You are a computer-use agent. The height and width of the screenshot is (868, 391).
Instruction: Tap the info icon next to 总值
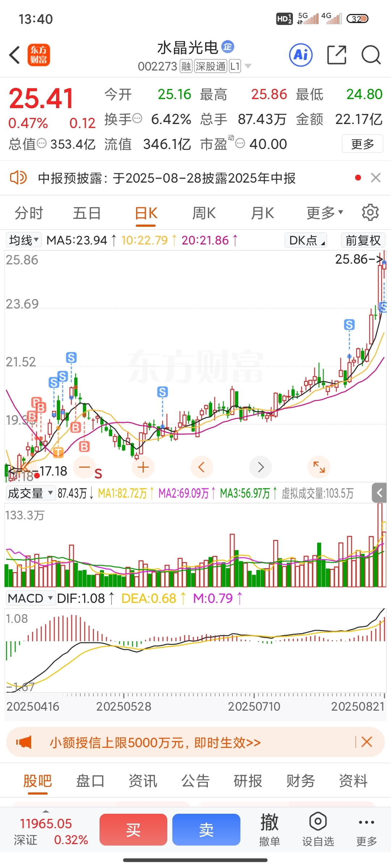[x=42, y=143]
